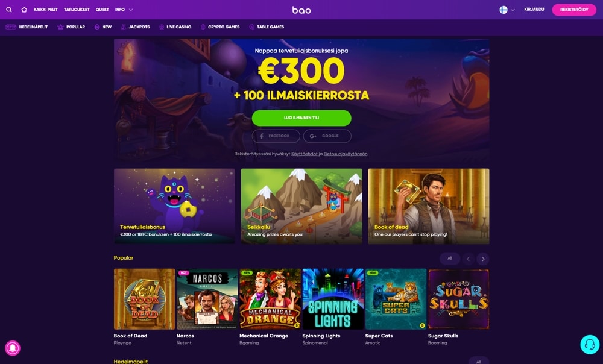Sign up with Google button

point(327,136)
